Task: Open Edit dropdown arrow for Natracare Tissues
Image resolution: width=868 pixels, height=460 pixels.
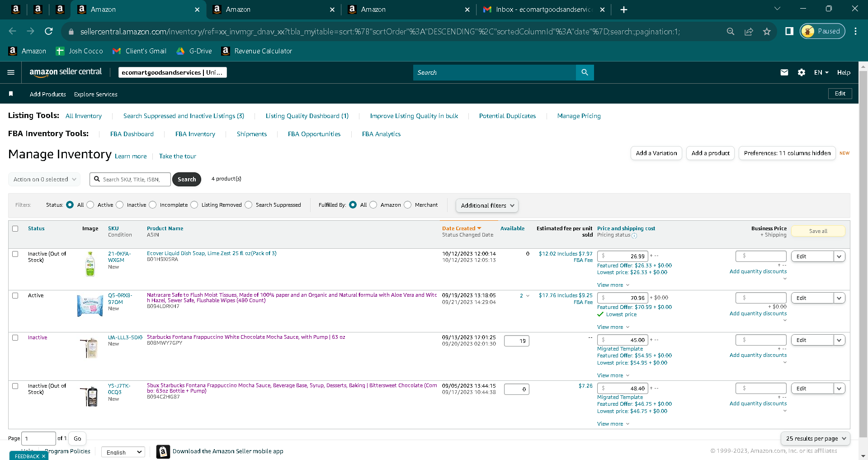Action: (x=840, y=298)
